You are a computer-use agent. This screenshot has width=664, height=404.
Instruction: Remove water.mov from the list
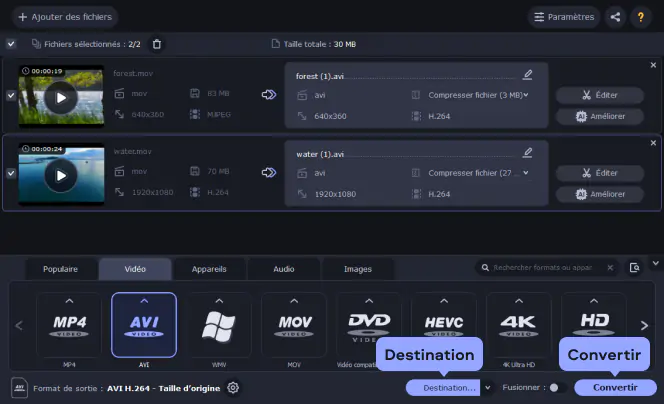click(653, 143)
